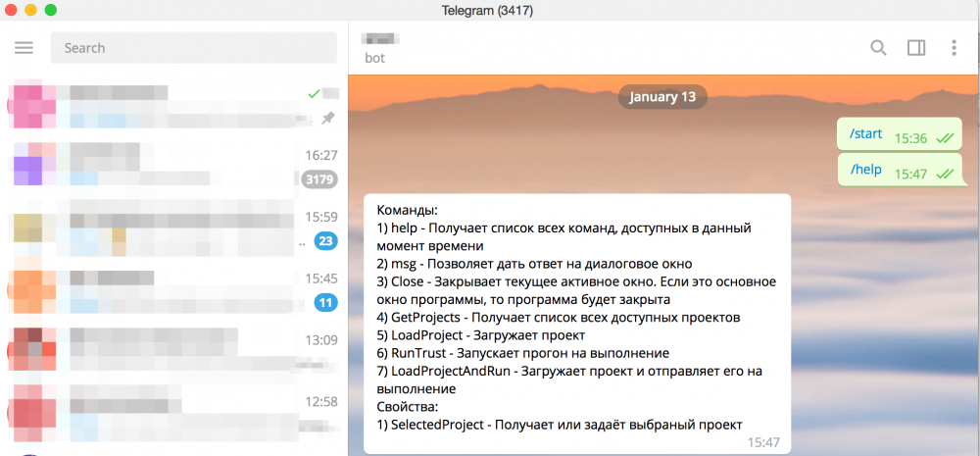The height and width of the screenshot is (456, 980).
Task: Click the /help command message
Action: tap(900, 170)
